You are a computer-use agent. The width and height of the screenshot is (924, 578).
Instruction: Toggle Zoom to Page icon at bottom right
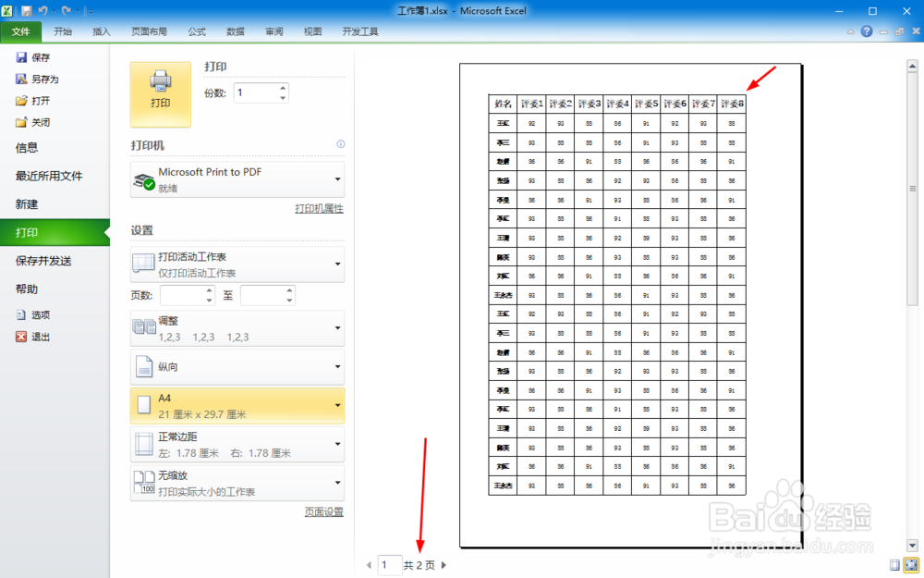[911, 565]
